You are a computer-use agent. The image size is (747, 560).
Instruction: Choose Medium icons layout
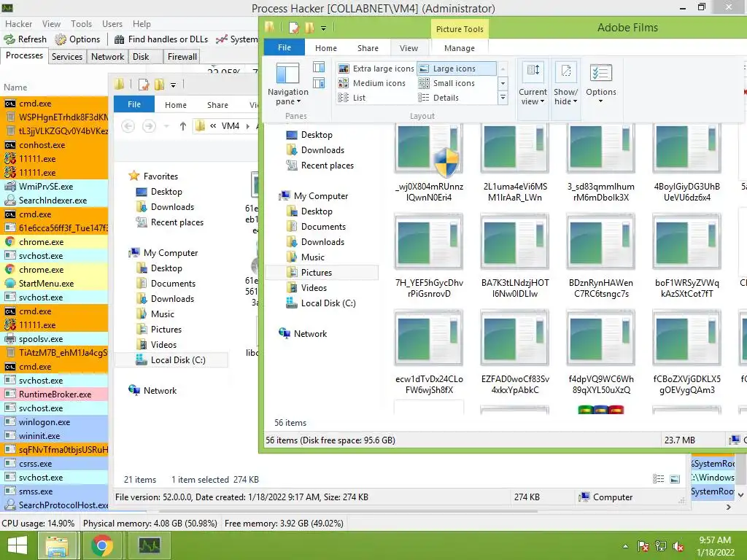click(372, 83)
